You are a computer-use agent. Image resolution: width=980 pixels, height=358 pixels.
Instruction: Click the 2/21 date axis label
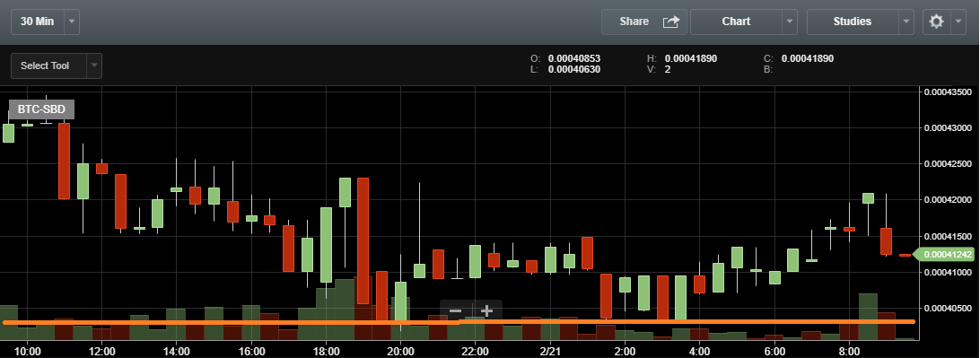click(551, 351)
